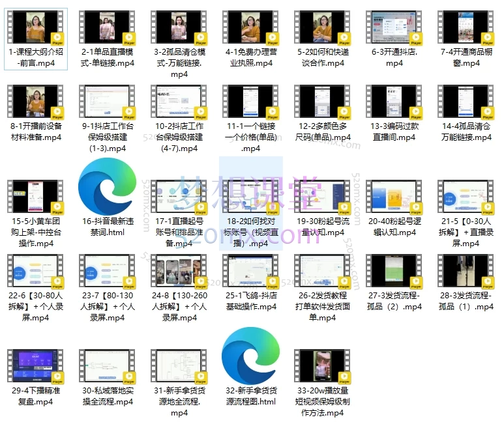504x424 pixels.
Task: Click video icon 30-私域落地实操全流程.mp4
Action: point(107,366)
